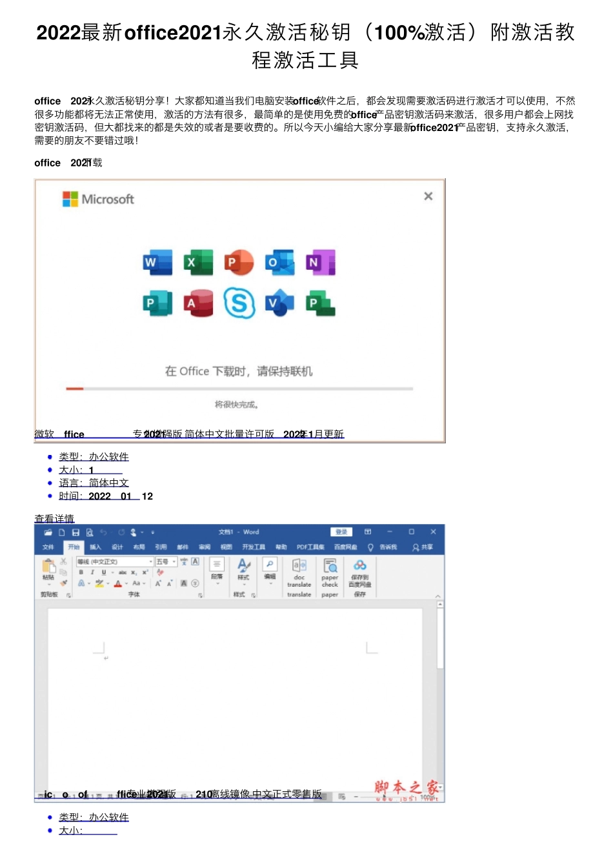Apply the red Font Color A icon
Image resolution: width=613 pixels, height=868 pixels.
(117, 583)
